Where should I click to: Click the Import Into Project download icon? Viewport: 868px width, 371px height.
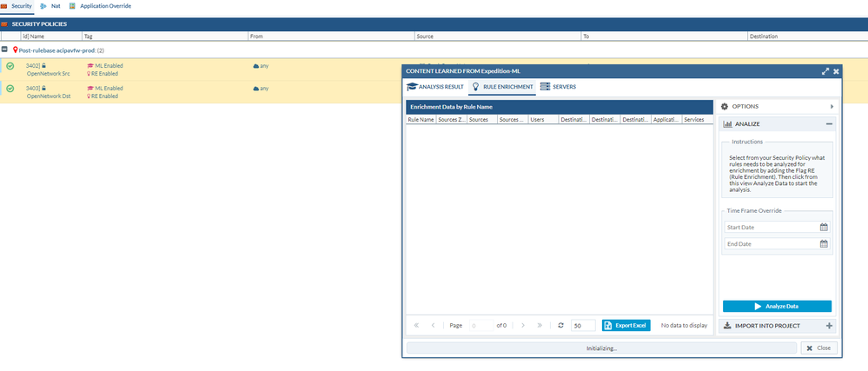[727, 326]
